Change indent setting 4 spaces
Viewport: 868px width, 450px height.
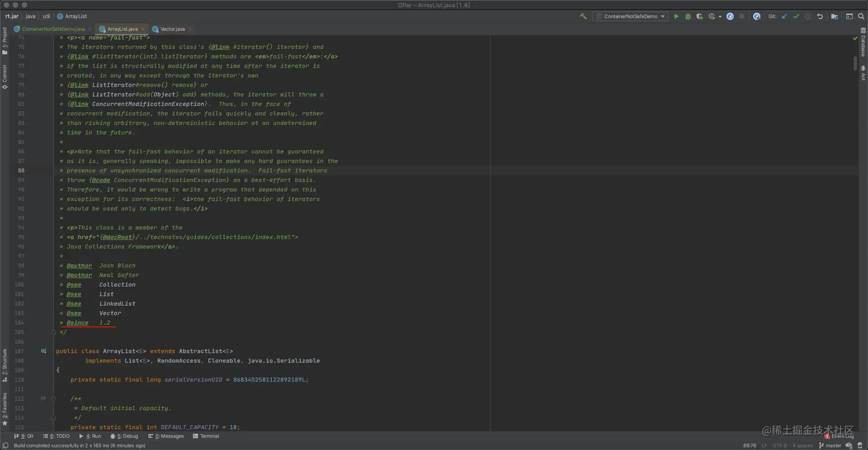pyautogui.click(x=803, y=445)
